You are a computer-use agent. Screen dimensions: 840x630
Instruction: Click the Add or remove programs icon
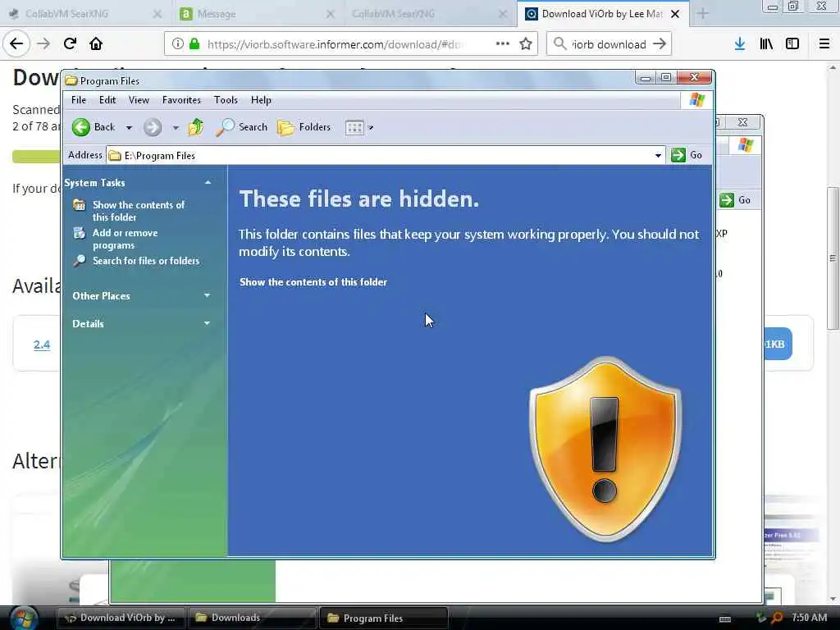80,232
